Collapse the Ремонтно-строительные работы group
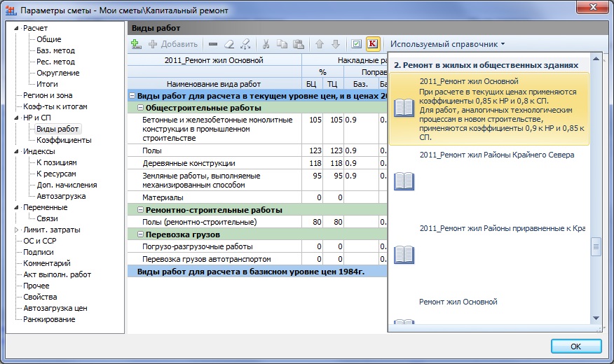Viewport: 614px width, 364px height. (141, 210)
